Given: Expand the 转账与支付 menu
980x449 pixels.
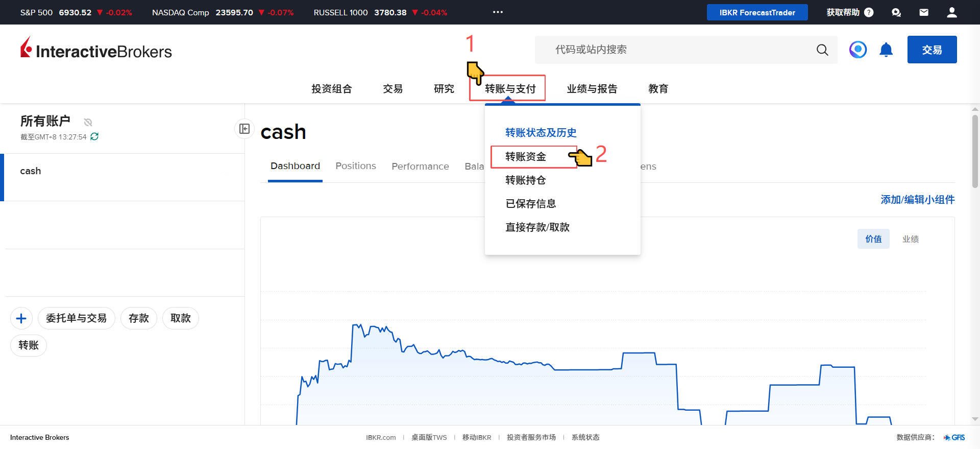Looking at the screenshot, I should coord(509,89).
